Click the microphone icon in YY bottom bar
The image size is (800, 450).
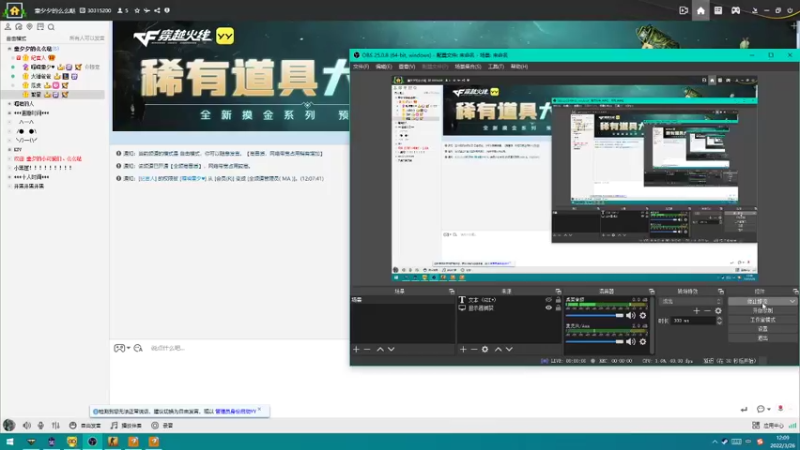point(41,425)
